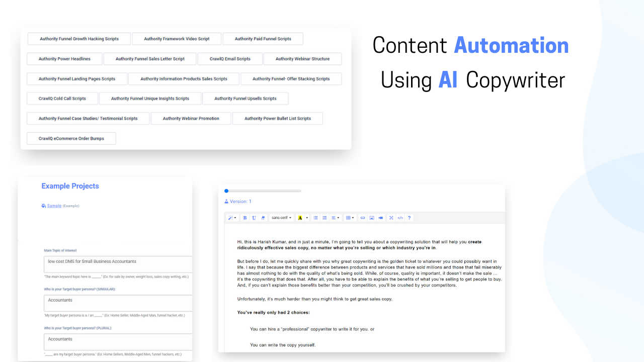644x362 pixels.
Task: Insert an ordered numbered list
Action: coord(325,218)
